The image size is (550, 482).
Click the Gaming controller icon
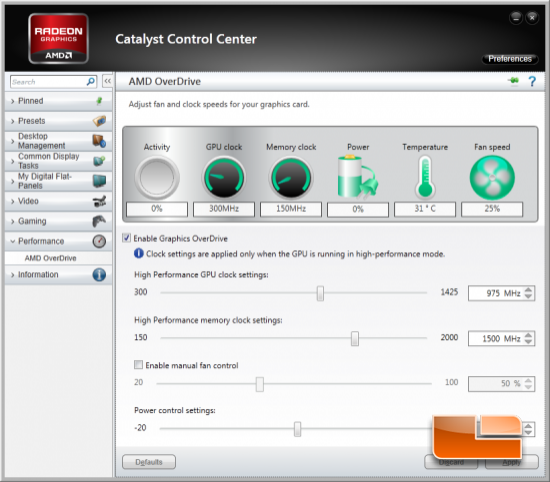pos(99,221)
